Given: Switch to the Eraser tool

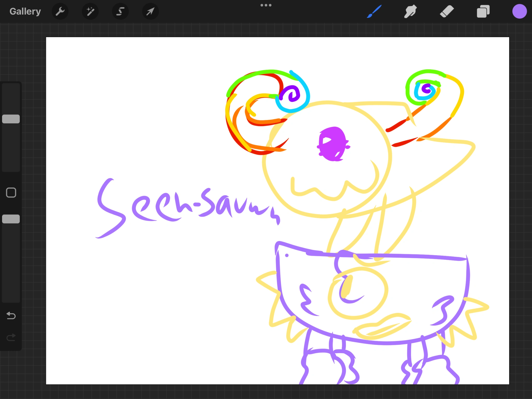Looking at the screenshot, I should (447, 11).
